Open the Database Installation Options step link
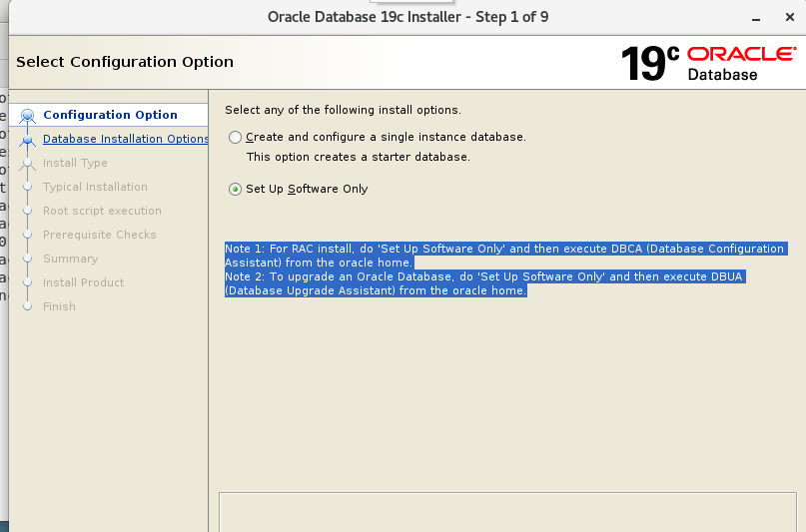The image size is (806, 532). point(126,139)
